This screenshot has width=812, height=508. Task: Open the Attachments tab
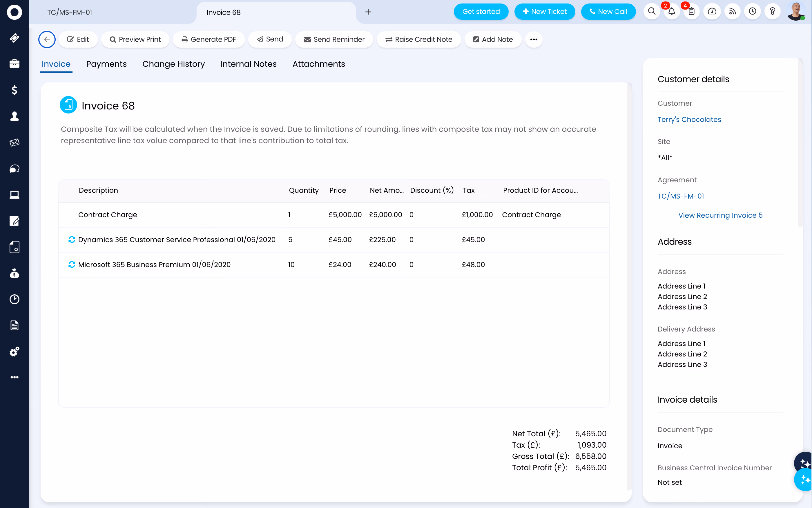tap(319, 64)
